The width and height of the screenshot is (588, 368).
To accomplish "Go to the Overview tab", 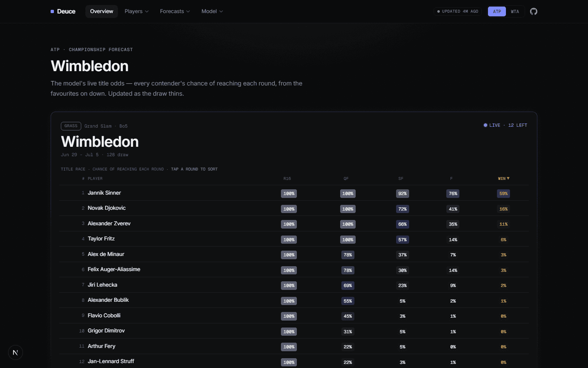I will click(x=102, y=11).
